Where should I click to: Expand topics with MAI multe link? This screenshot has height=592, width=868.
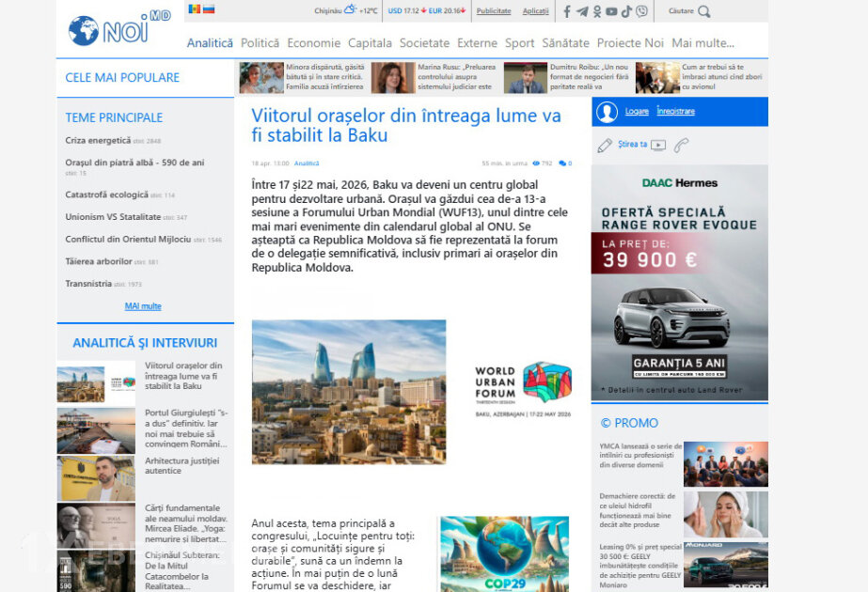(x=143, y=306)
